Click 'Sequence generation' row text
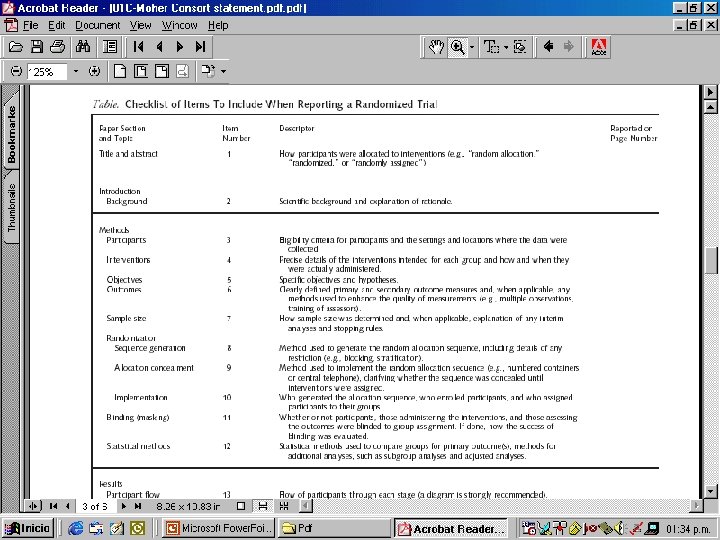The width and height of the screenshot is (720, 540). [150, 348]
